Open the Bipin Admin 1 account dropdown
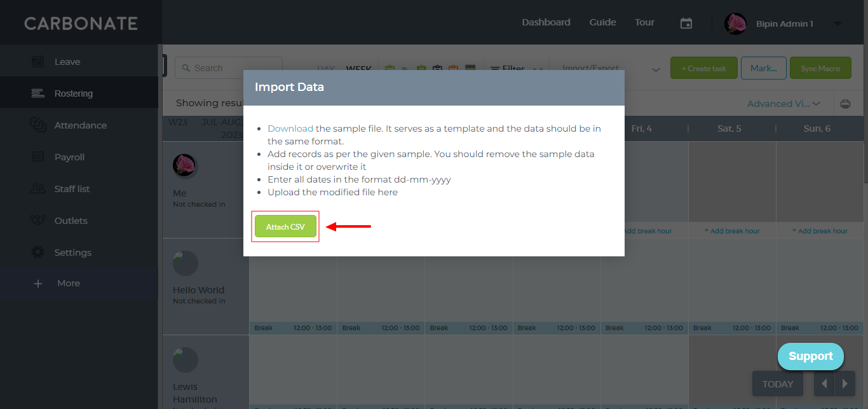 click(837, 24)
